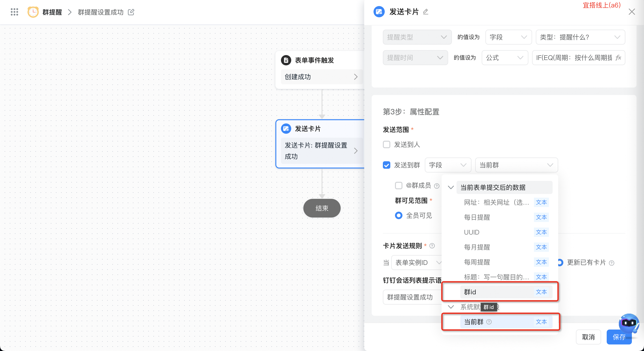Screen dimensions: 644x351
Task: Rename 发送卡片 panel with pencil icon
Action: point(426,12)
